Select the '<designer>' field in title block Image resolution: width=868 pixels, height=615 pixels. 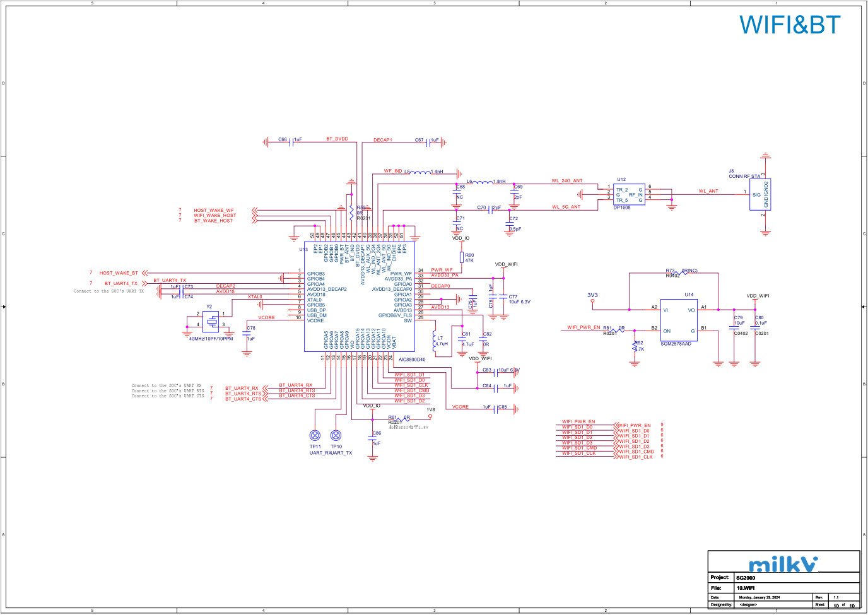pyautogui.click(x=748, y=605)
